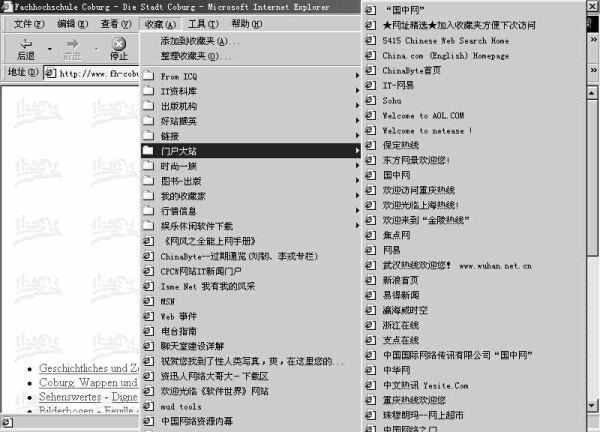Open ★网址精选★ favorite entry
The height and width of the screenshot is (432, 600).
click(474, 25)
